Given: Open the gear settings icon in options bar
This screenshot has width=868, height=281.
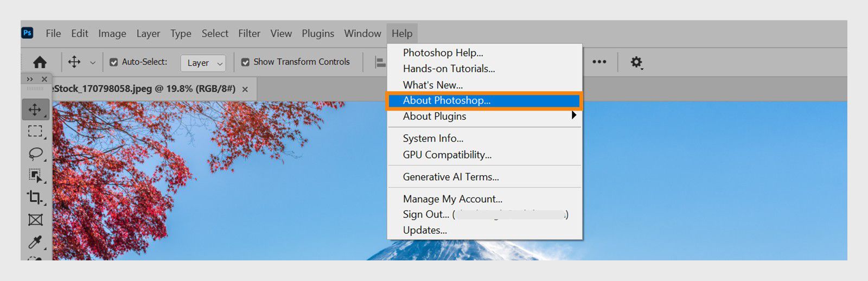Looking at the screenshot, I should (636, 62).
